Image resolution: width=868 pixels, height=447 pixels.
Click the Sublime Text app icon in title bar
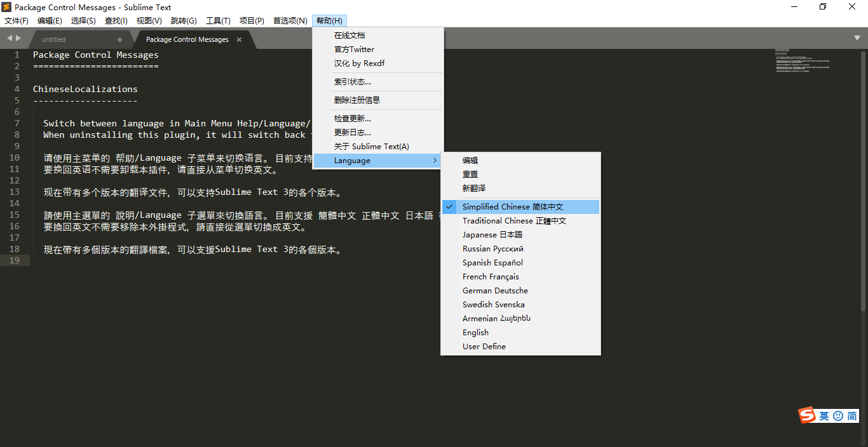[6, 7]
